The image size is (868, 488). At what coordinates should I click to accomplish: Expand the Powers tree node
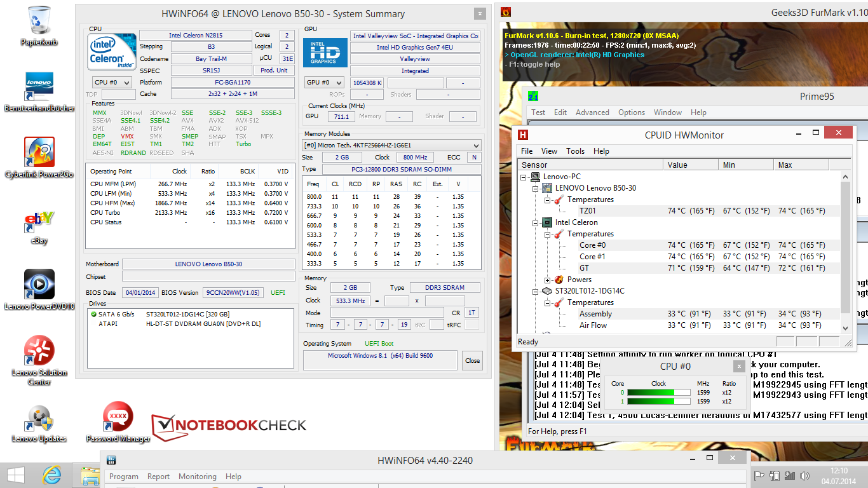click(547, 280)
